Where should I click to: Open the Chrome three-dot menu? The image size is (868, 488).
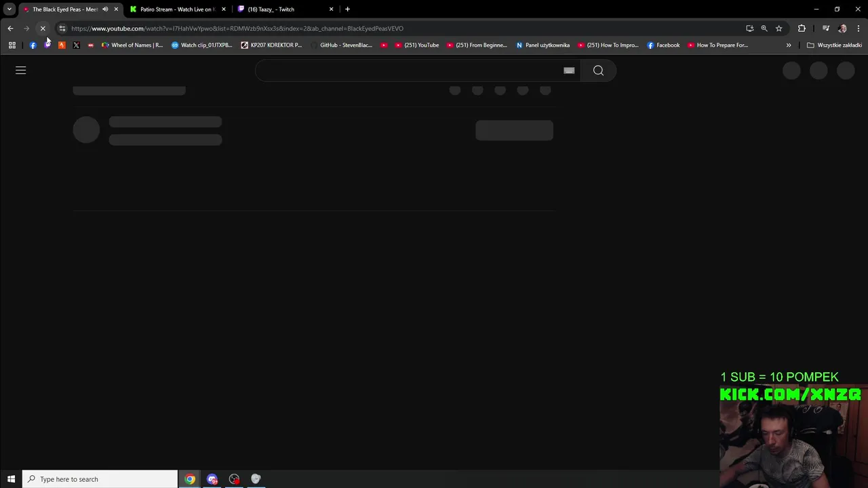tap(859, 28)
